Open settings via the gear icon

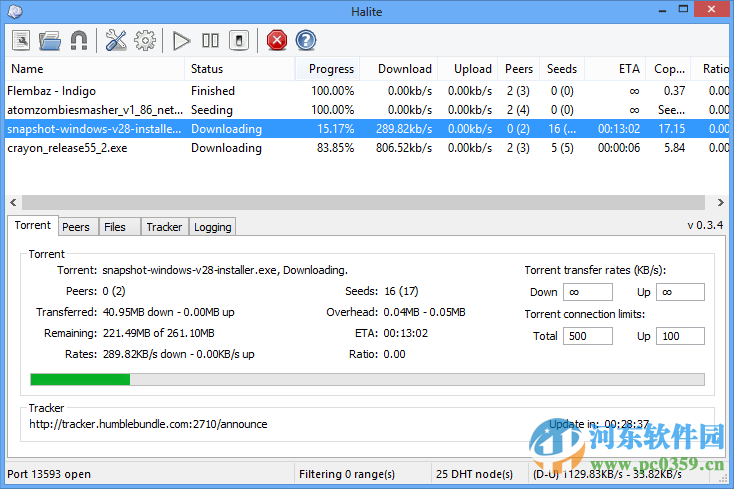coord(145,41)
